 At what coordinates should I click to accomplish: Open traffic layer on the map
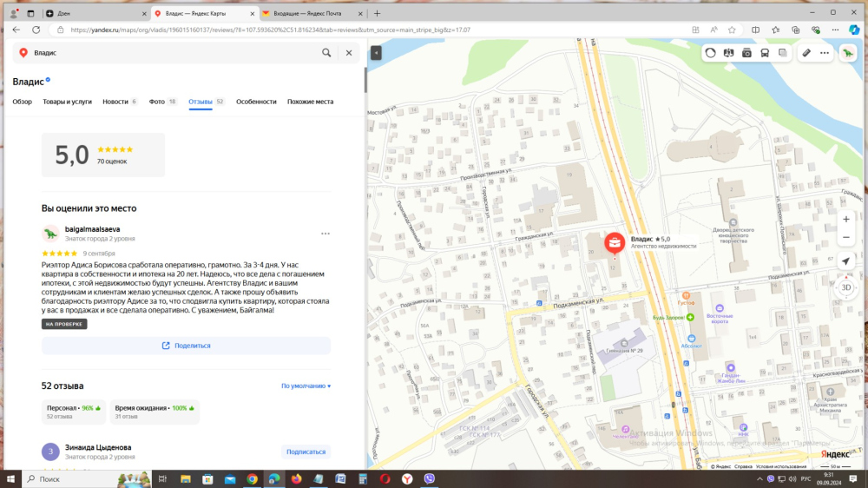tap(710, 53)
